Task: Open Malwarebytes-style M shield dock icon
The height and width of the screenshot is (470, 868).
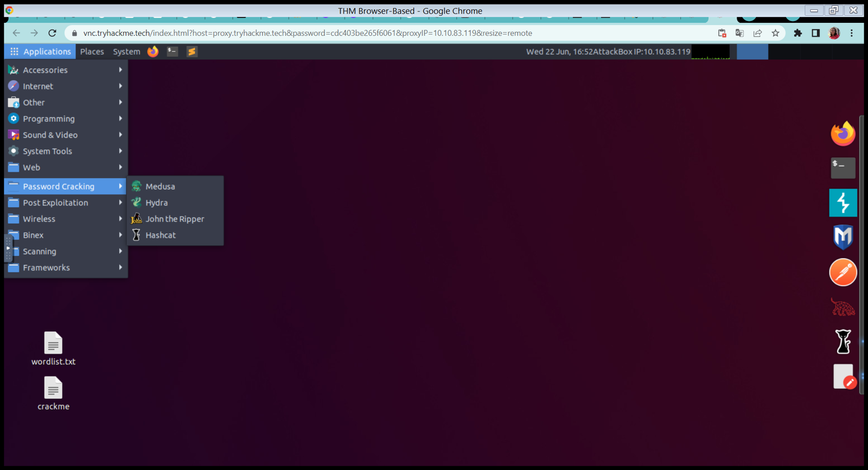Action: click(x=843, y=237)
